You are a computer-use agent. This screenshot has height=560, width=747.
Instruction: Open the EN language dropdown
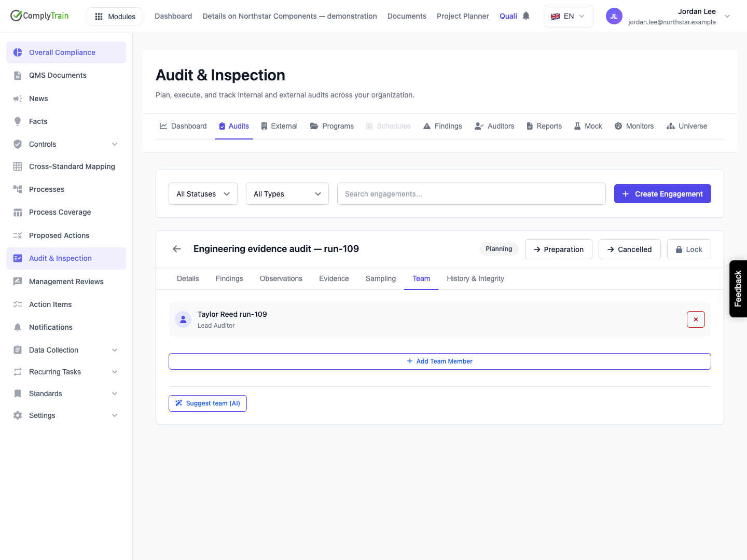coord(568,16)
